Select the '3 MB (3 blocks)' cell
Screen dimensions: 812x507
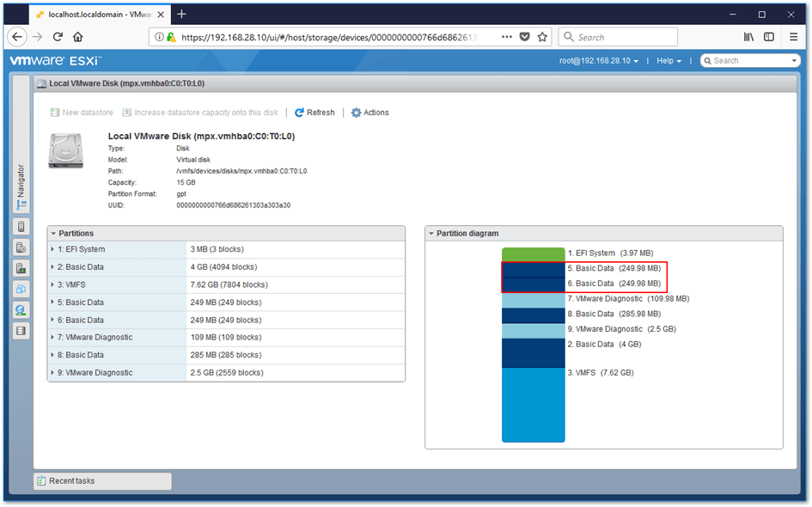296,249
